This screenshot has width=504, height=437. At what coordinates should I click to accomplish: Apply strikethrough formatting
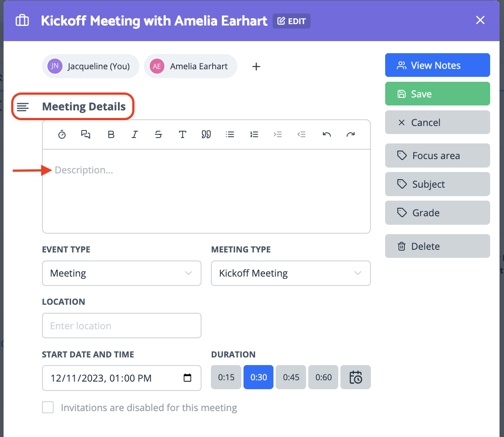point(158,134)
